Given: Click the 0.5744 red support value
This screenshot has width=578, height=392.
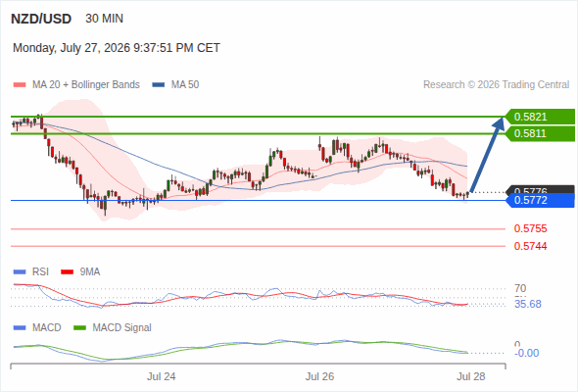Looking at the screenshot, I should [x=530, y=246].
